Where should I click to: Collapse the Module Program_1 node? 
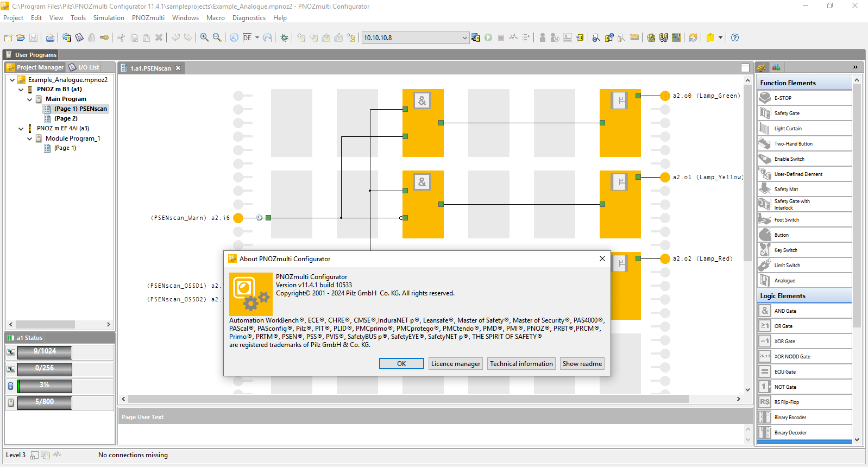(29, 138)
